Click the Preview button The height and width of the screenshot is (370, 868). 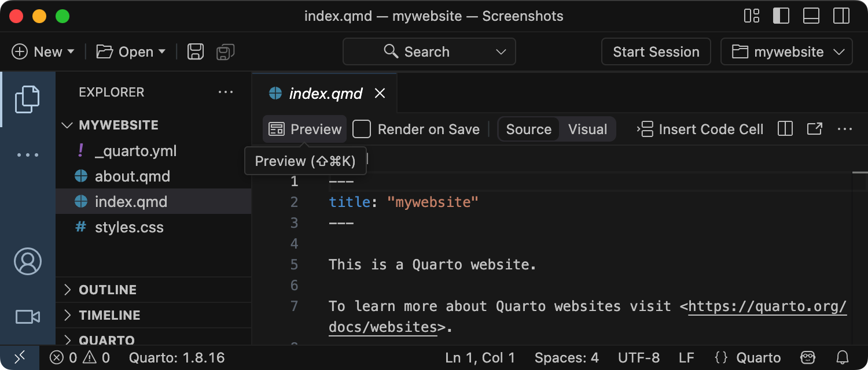click(x=306, y=129)
